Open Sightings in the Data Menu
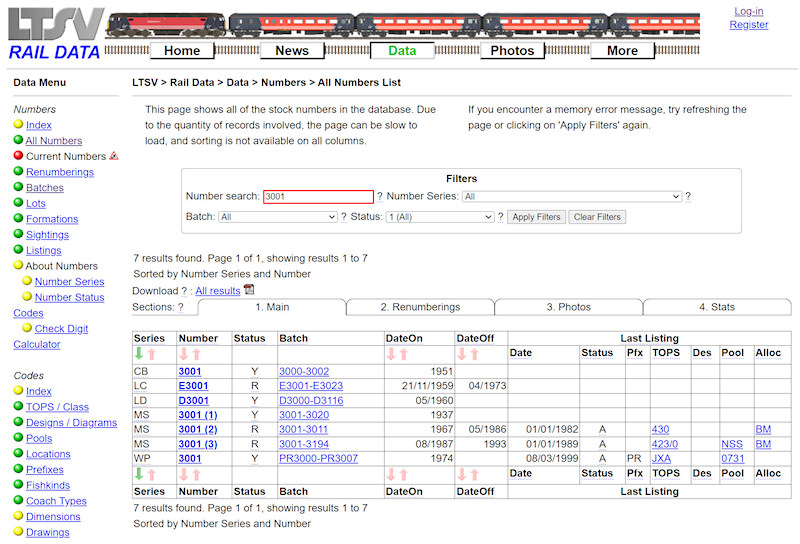This screenshot has height=544, width=800. (x=47, y=235)
